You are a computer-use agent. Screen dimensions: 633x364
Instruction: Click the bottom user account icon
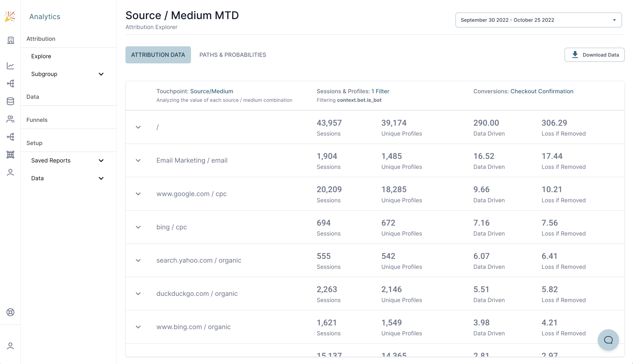10,346
